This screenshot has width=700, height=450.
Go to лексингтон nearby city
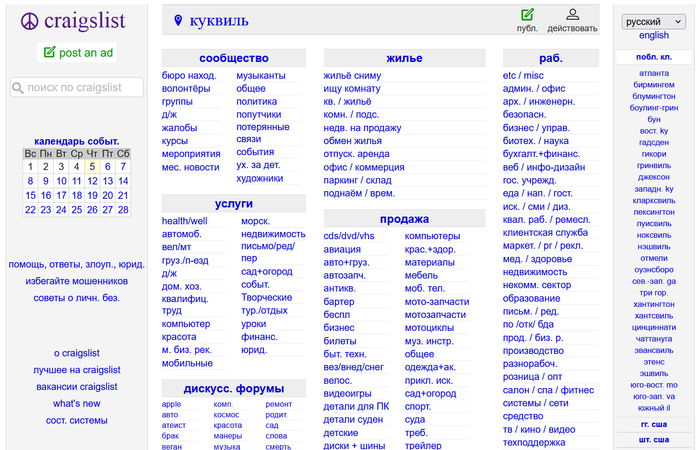(654, 212)
